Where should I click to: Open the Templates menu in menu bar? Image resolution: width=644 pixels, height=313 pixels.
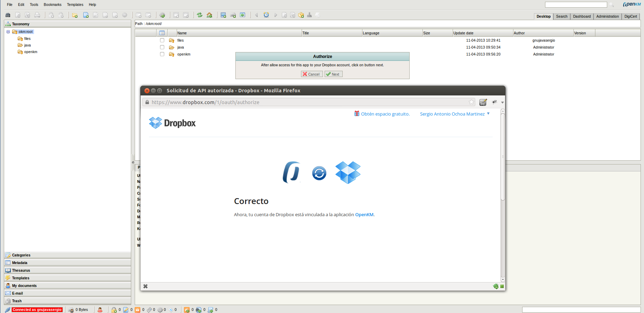tap(75, 5)
